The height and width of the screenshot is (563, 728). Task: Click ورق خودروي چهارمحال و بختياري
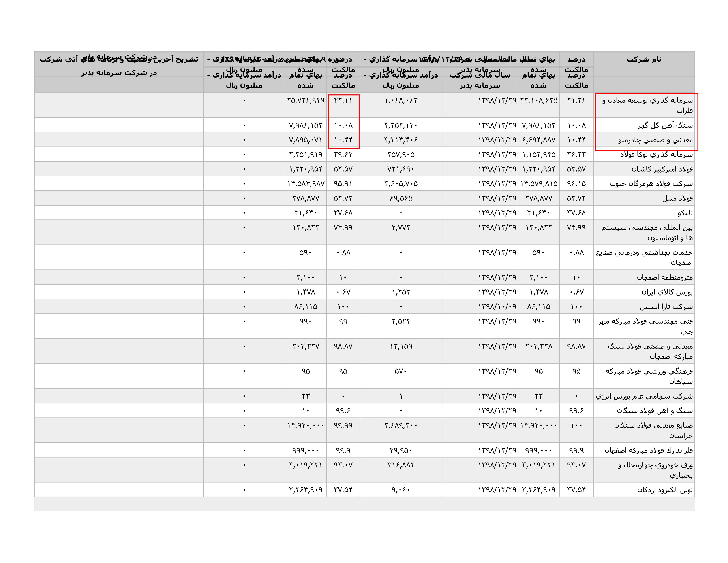coord(655,470)
